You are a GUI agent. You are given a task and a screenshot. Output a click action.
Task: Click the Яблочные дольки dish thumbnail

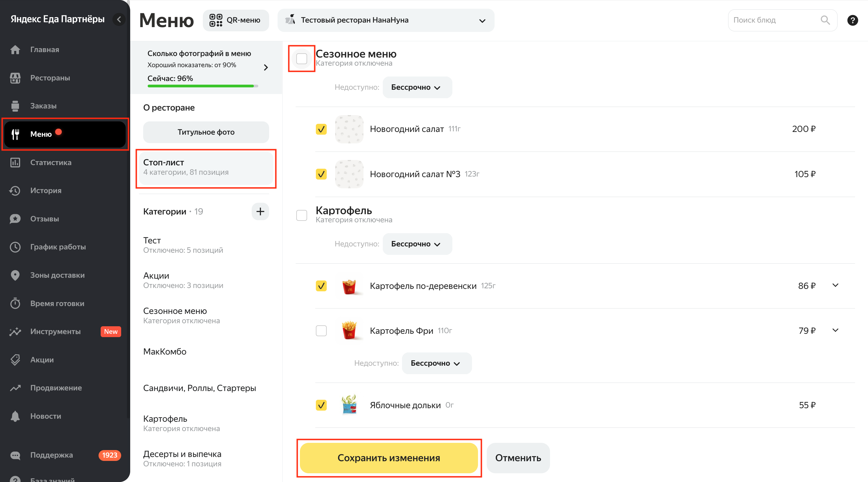pos(349,405)
